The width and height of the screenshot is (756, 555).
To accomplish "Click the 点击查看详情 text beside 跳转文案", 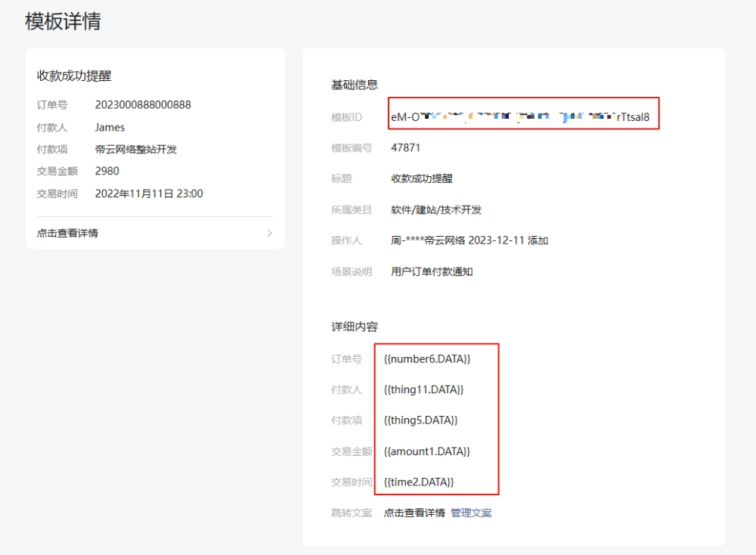I will (x=414, y=513).
